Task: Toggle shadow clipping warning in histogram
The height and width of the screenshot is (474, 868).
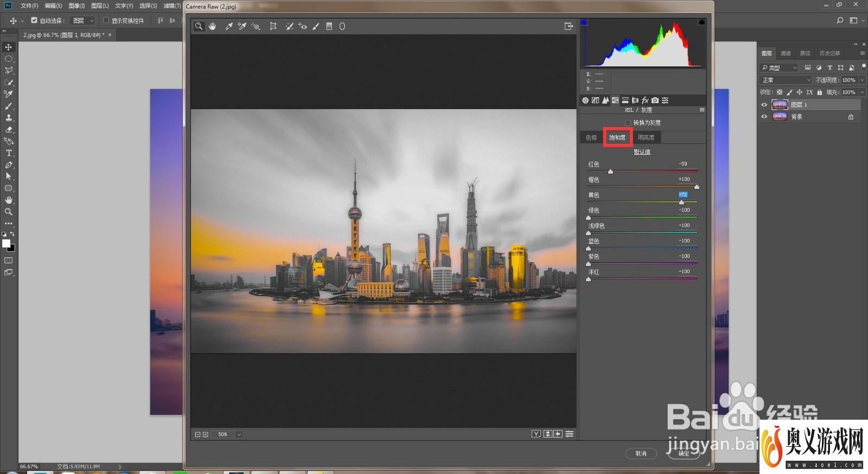Action: (584, 22)
